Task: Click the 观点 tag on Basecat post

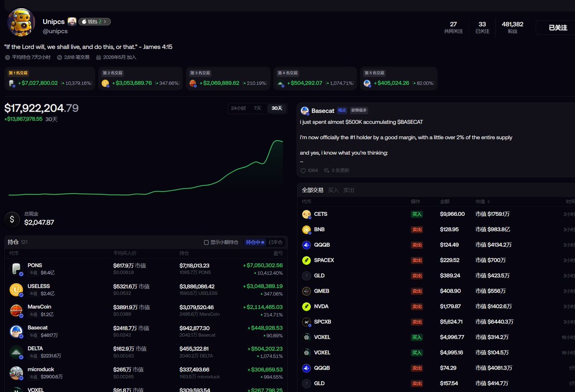Action: (342, 111)
